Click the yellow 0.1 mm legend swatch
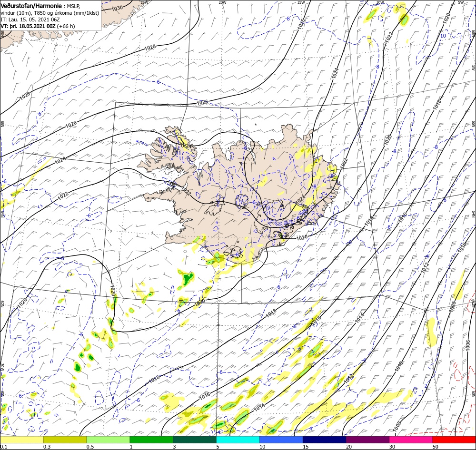This screenshot has height=450, width=476. (x=21, y=440)
